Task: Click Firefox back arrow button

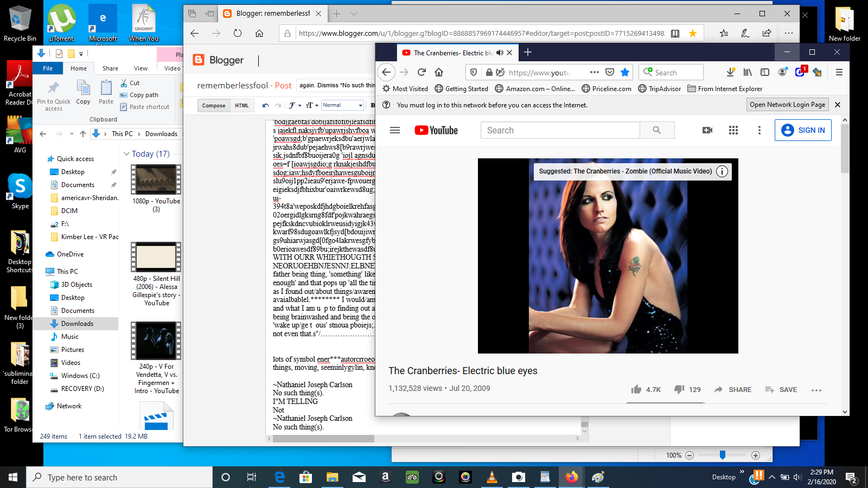Action: [386, 72]
